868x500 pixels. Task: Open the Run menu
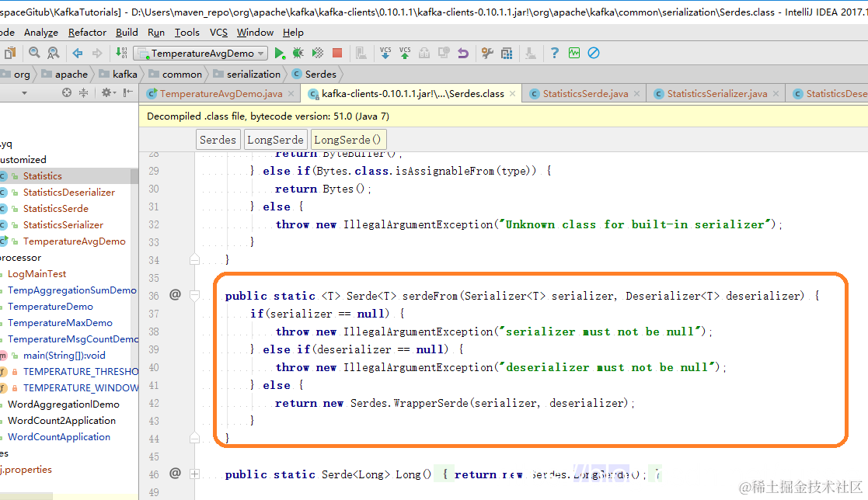(x=156, y=33)
